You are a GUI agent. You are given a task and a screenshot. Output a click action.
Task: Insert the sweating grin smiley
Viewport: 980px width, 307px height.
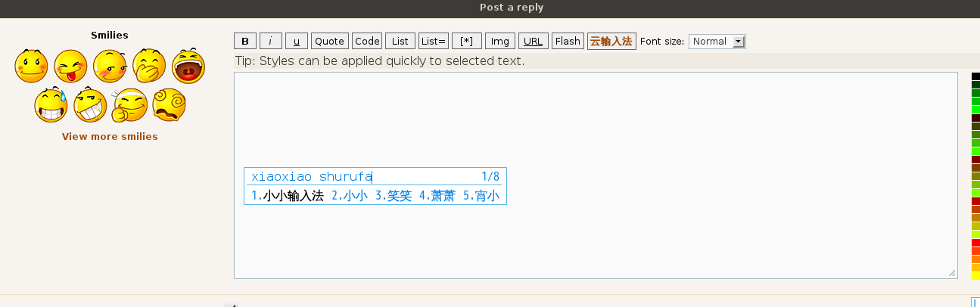coord(51,105)
